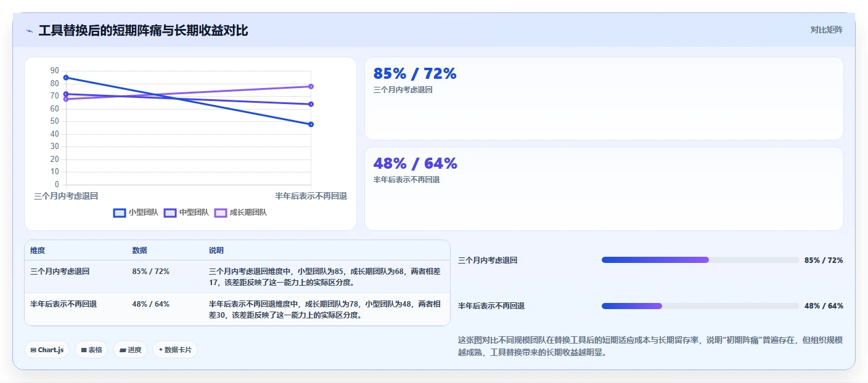Click the 中型团队 data point at 72
This screenshot has width=868, height=383.
coord(66,94)
